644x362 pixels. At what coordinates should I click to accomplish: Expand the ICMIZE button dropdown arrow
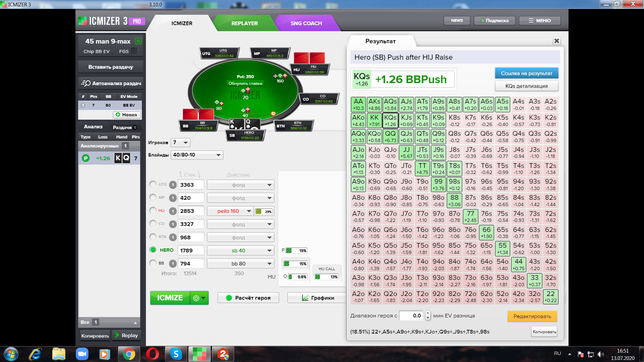204,298
